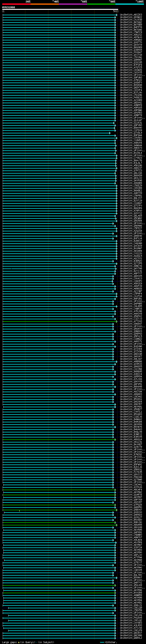Select the UniRef100_C5XYN1 label
The height and width of the screenshot is (644, 146).
coord(131,58)
